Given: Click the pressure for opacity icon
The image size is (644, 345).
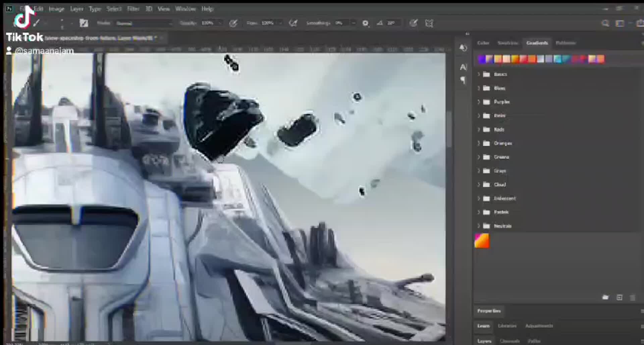Looking at the screenshot, I should point(234,23).
